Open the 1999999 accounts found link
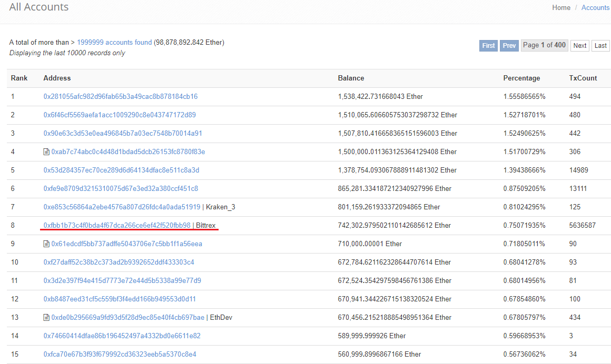 (x=114, y=43)
